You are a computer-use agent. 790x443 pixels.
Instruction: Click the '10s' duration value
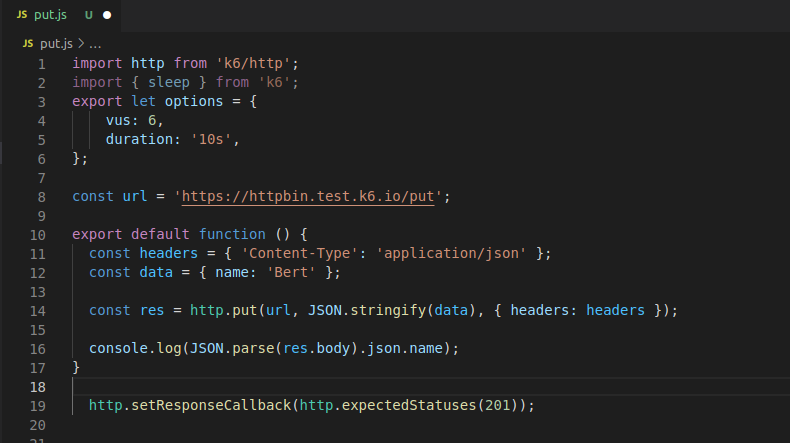pos(211,139)
